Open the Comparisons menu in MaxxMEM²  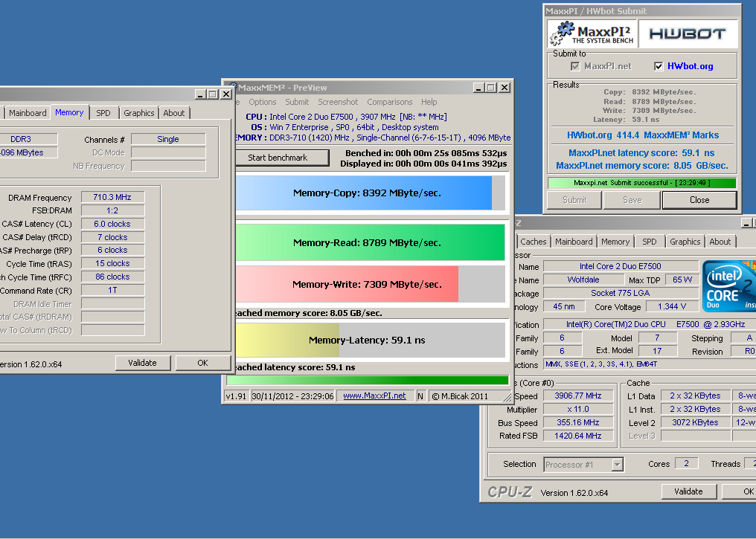[390, 102]
